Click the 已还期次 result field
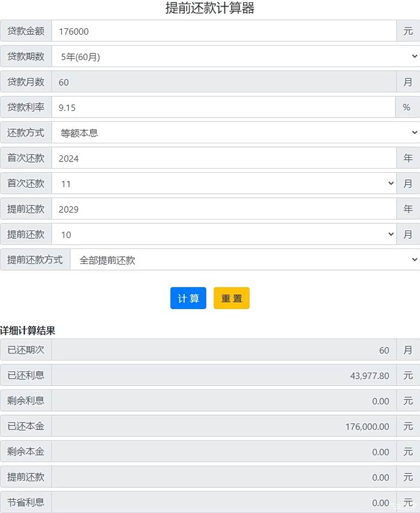Screen dimensions: 420x513 (x=224, y=350)
